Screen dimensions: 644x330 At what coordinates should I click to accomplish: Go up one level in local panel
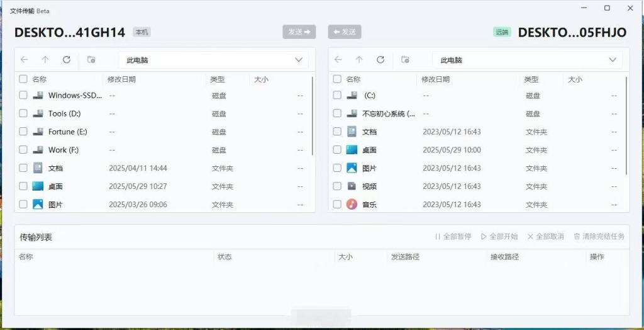(x=45, y=60)
